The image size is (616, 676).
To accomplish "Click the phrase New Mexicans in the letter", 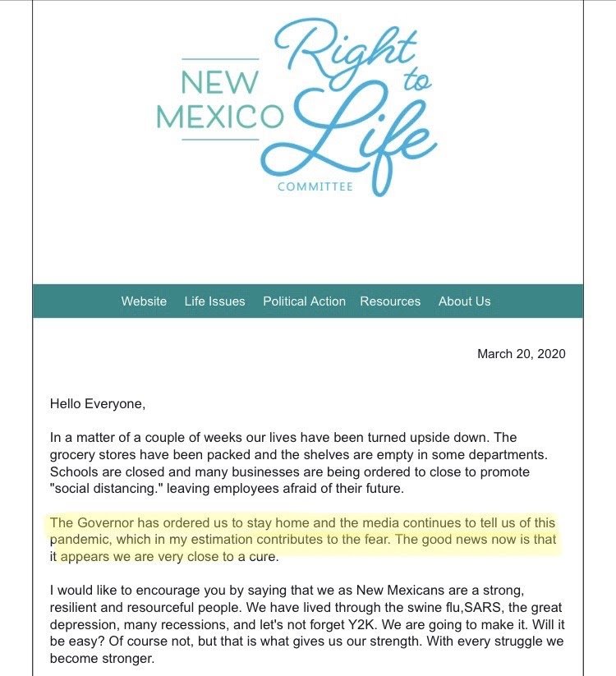I will click(x=400, y=591).
